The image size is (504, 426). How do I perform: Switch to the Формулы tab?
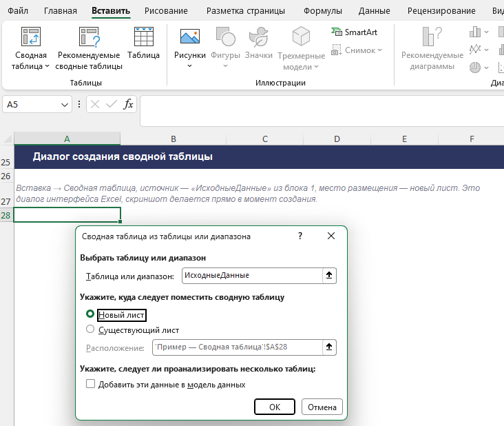pos(323,10)
